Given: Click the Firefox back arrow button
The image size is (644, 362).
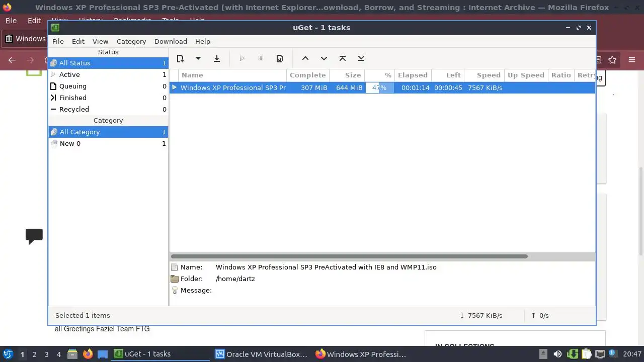Looking at the screenshot, I should [12, 60].
